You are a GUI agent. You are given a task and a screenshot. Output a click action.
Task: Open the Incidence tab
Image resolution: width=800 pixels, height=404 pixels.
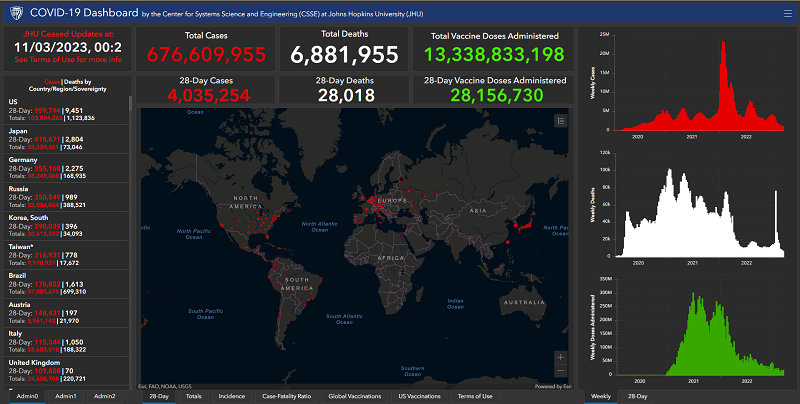pos(232,396)
